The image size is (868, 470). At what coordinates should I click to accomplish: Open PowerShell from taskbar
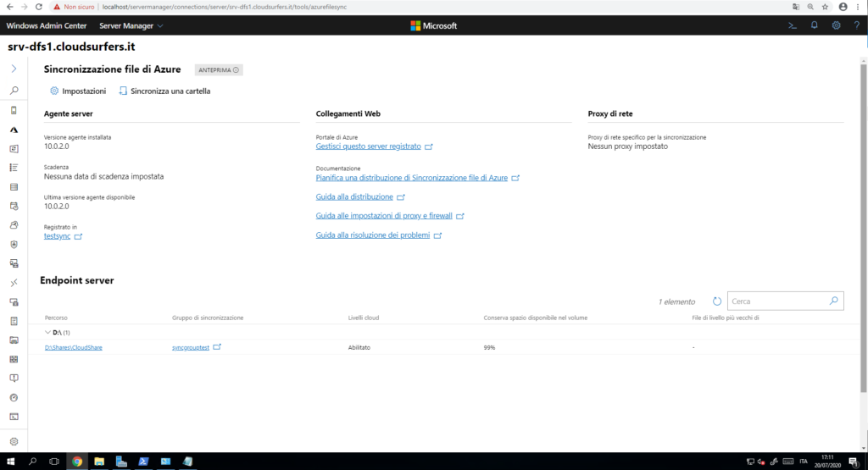[143, 462]
